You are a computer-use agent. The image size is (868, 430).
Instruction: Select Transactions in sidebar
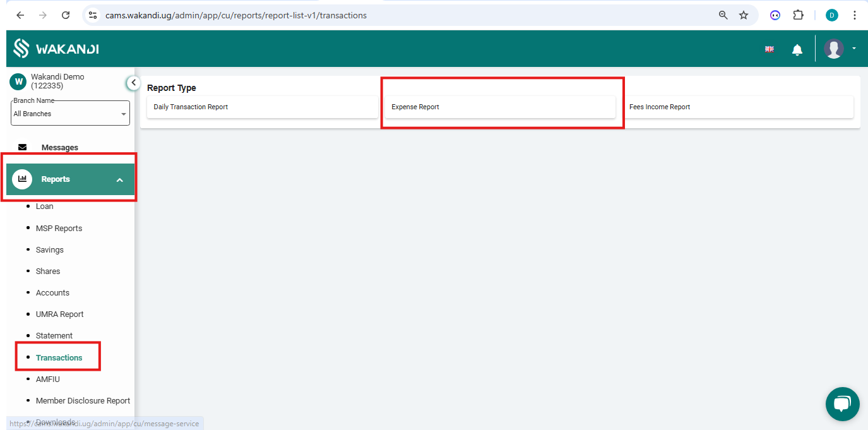click(x=59, y=358)
